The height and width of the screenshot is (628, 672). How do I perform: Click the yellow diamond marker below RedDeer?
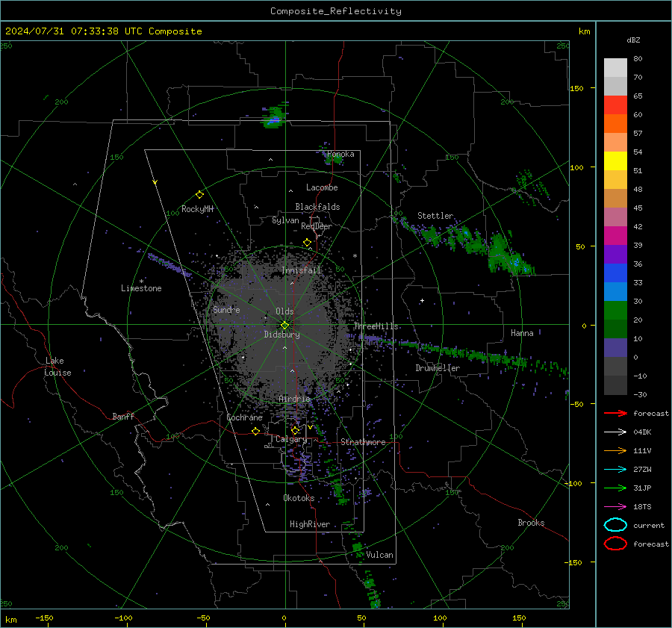tap(307, 243)
